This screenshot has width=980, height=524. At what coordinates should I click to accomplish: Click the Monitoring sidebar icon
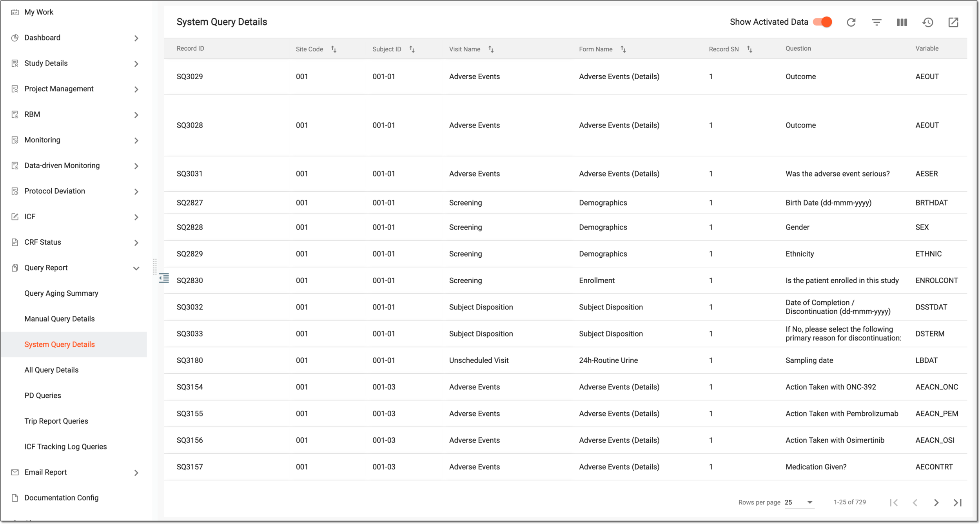(x=15, y=140)
